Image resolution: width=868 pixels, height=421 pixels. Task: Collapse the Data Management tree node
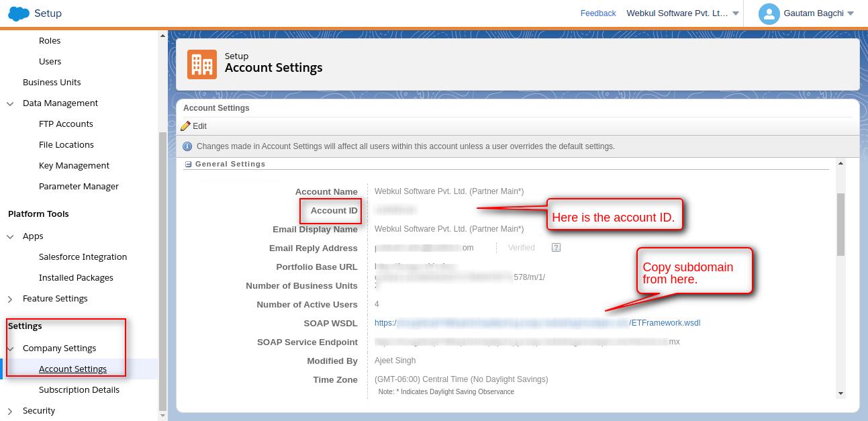pyautogui.click(x=10, y=103)
